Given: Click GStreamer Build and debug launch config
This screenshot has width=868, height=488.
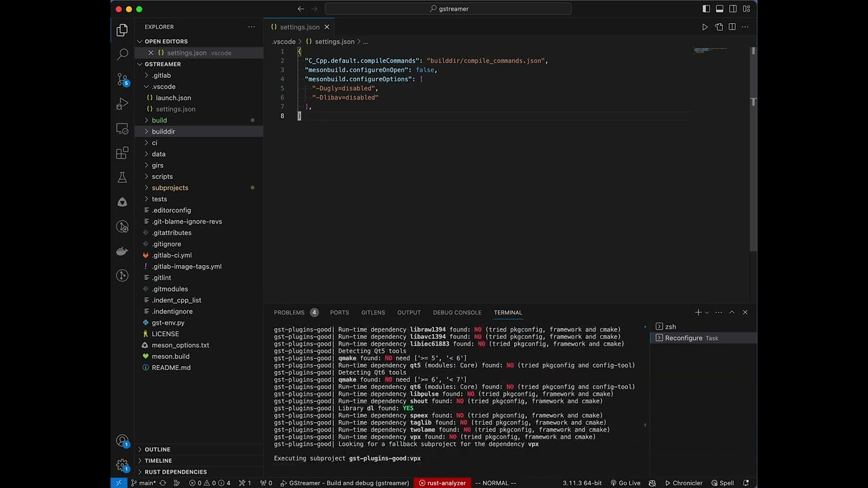Looking at the screenshot, I should coord(344,483).
